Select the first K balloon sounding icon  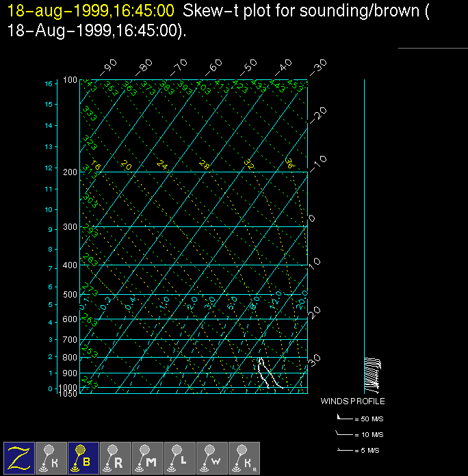51,457
